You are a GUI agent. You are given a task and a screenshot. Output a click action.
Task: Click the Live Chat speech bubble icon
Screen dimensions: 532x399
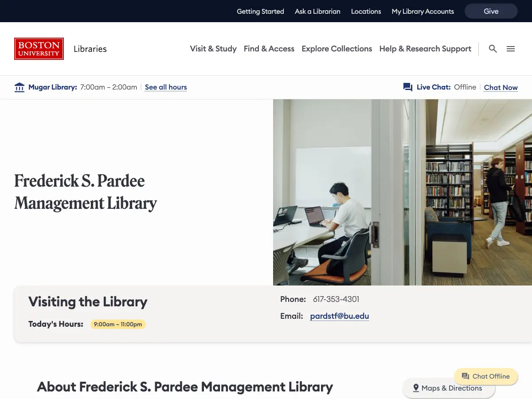coord(408,87)
